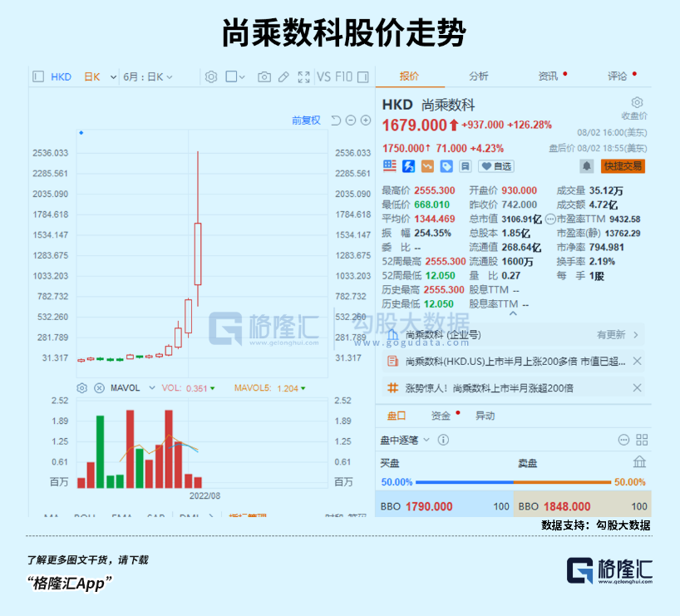Click the orange trend badge icon
Screen dimensions: 680x616
point(427,165)
